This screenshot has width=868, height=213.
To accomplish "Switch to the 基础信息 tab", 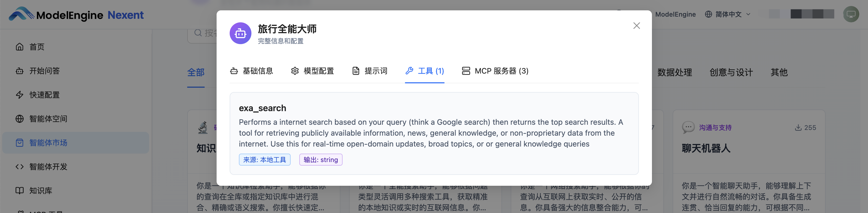I will pyautogui.click(x=252, y=71).
